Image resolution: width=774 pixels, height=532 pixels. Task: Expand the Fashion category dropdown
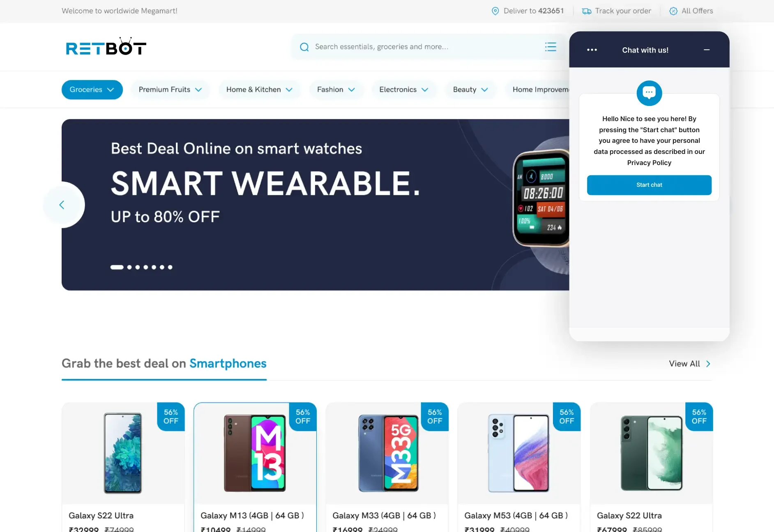336,89
